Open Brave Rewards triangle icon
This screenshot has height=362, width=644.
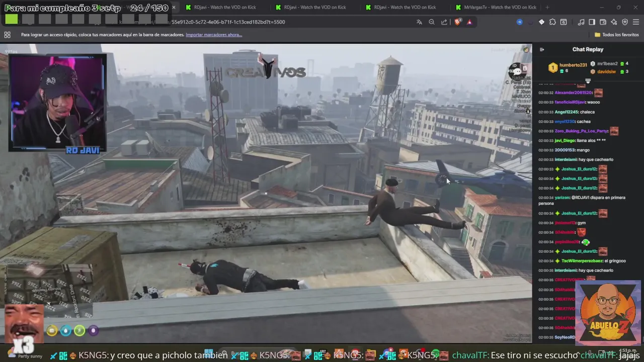pyautogui.click(x=469, y=22)
